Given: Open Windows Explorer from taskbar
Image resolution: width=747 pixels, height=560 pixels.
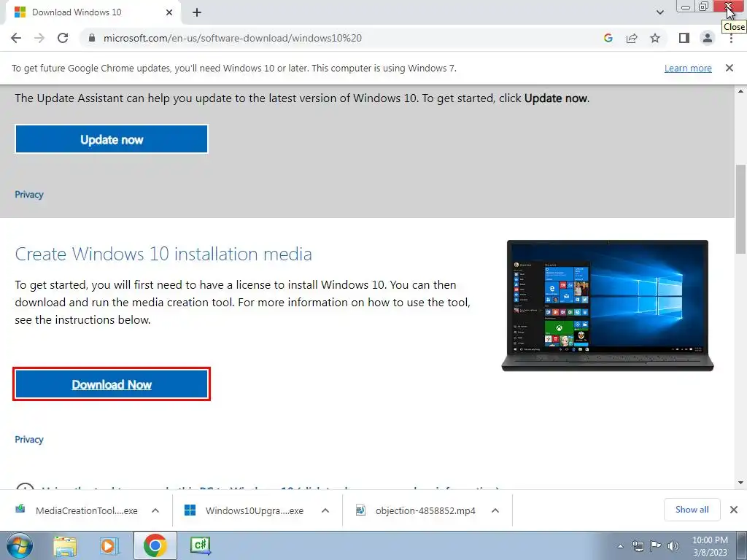Looking at the screenshot, I should click(65, 546).
